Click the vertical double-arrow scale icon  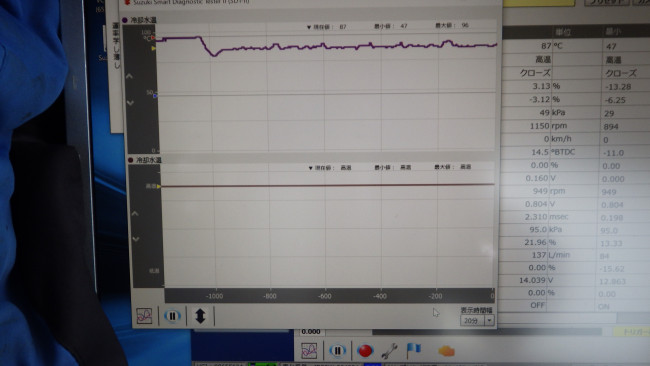coord(200,316)
